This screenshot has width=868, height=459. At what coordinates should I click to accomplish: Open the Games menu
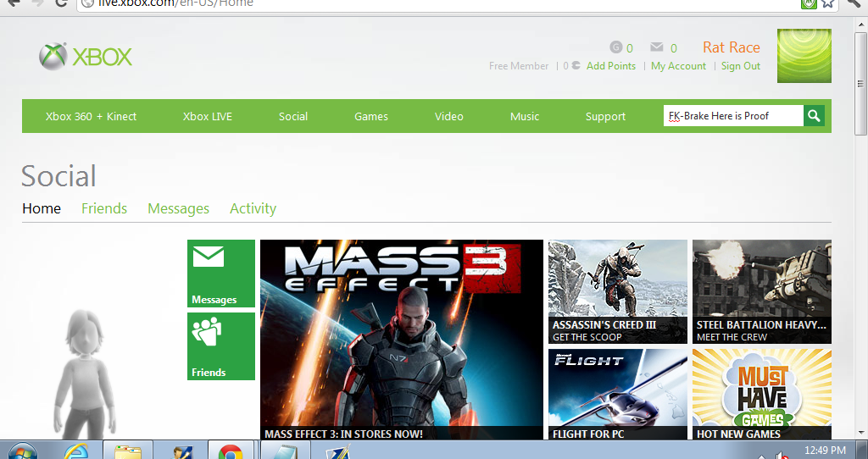click(371, 116)
